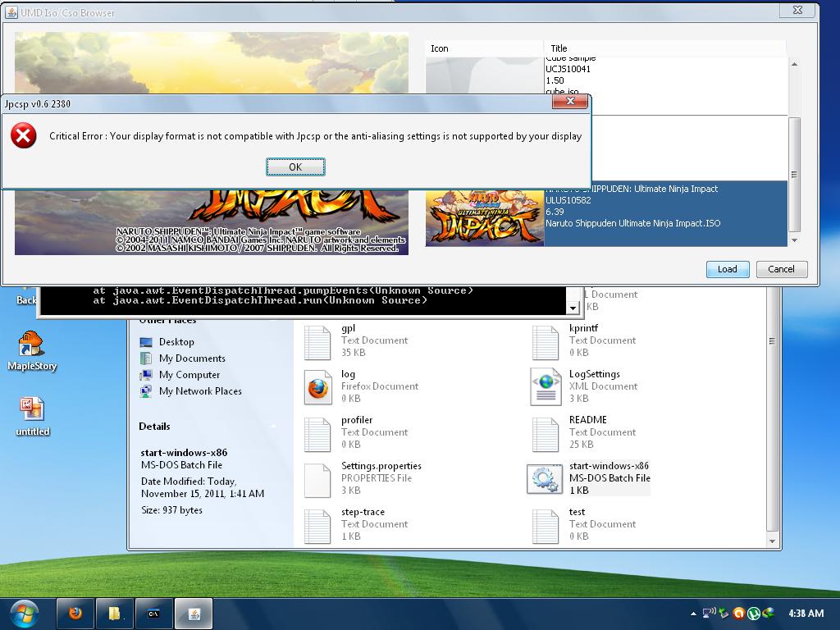Click OK on the Critical Error dialog

(295, 167)
